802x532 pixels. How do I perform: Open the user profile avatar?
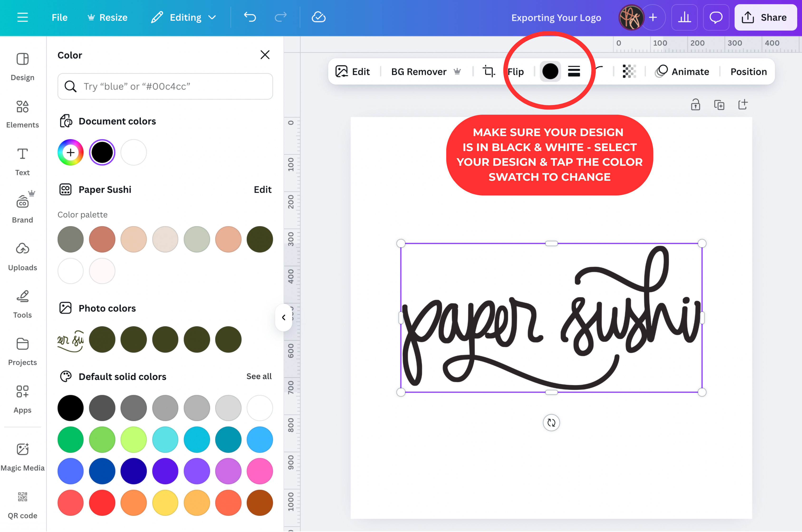tap(631, 17)
